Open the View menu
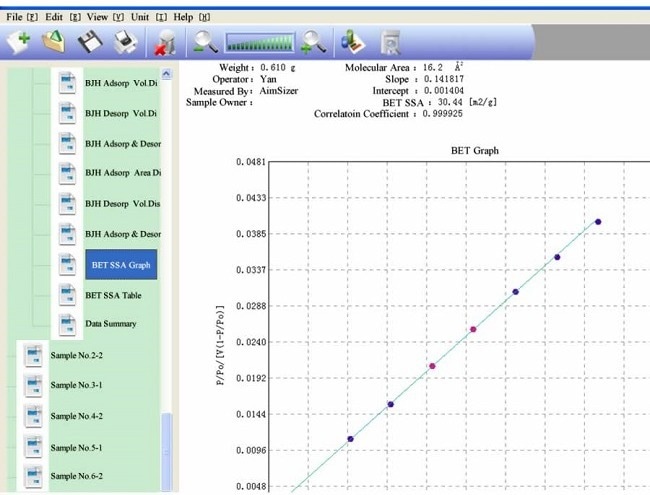This screenshot has height=495, width=650. pyautogui.click(x=105, y=17)
